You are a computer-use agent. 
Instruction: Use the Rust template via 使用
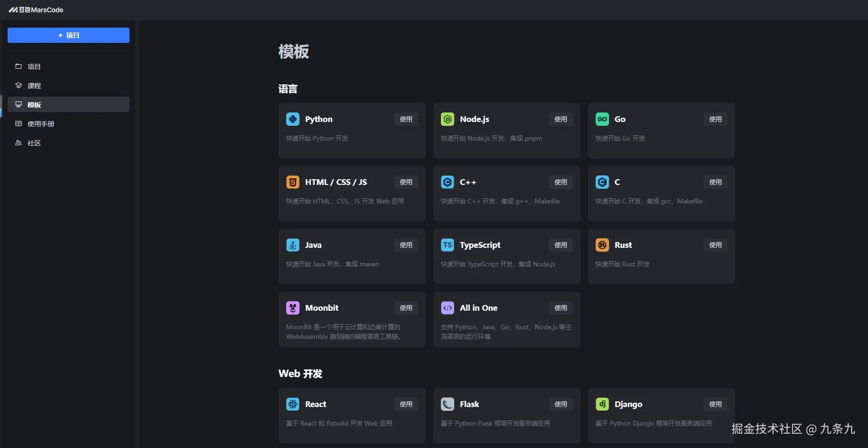pyautogui.click(x=716, y=245)
